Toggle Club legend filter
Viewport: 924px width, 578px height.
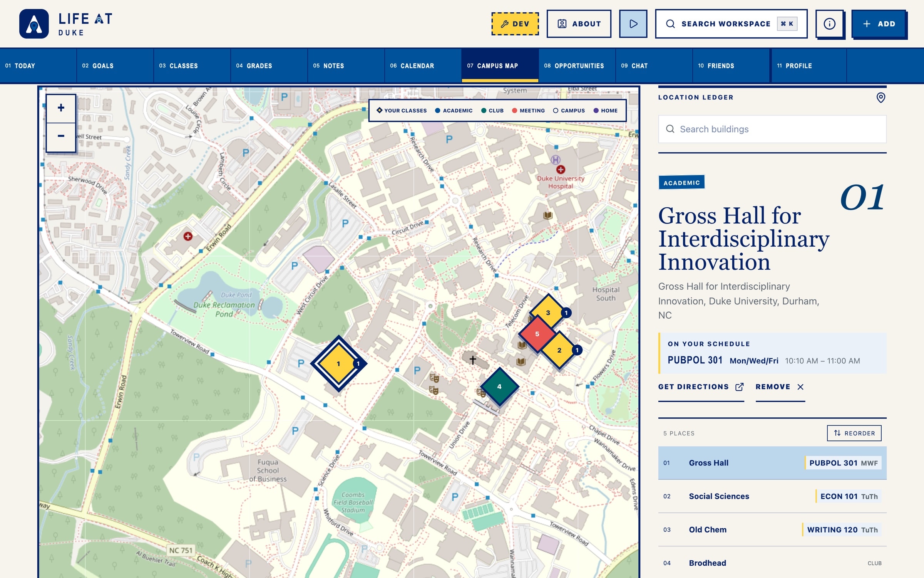[492, 111]
